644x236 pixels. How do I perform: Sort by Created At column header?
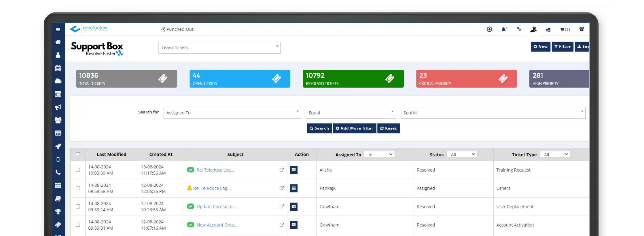coord(161,154)
